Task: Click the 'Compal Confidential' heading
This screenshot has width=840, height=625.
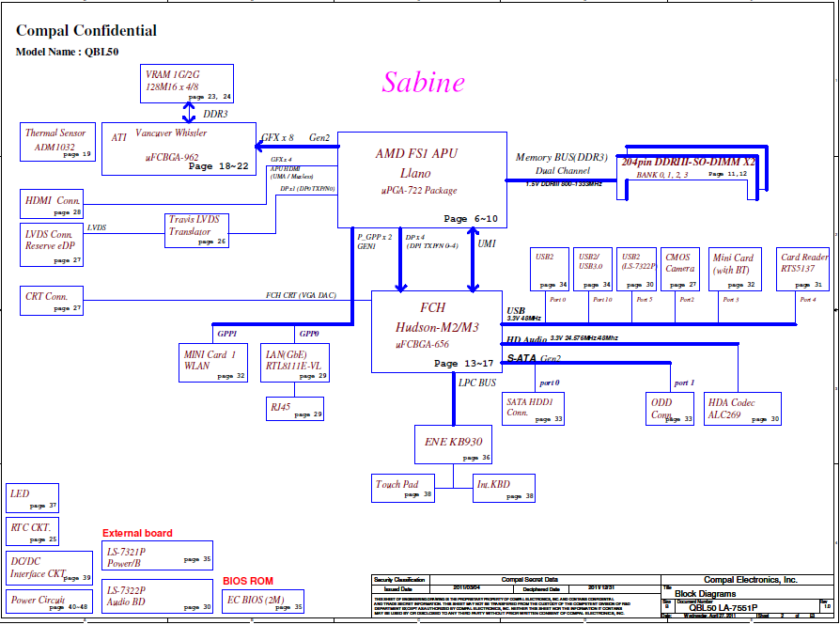Action: (86, 31)
